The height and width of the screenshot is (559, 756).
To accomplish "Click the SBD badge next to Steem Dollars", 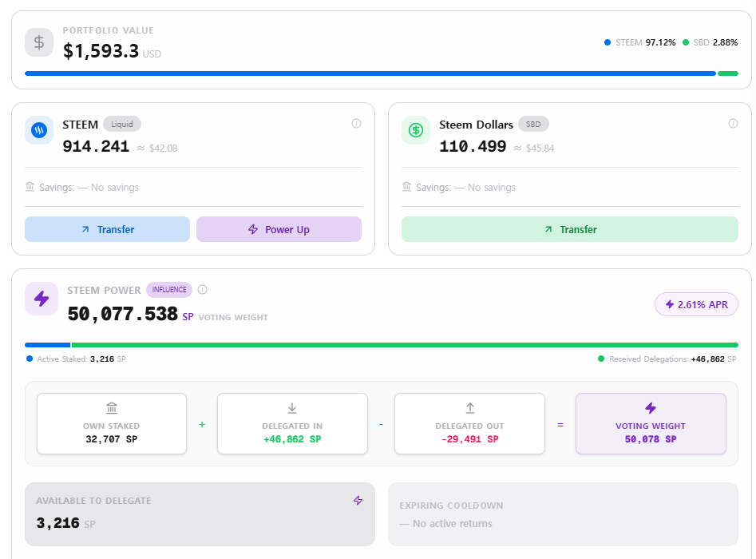I will [533, 124].
